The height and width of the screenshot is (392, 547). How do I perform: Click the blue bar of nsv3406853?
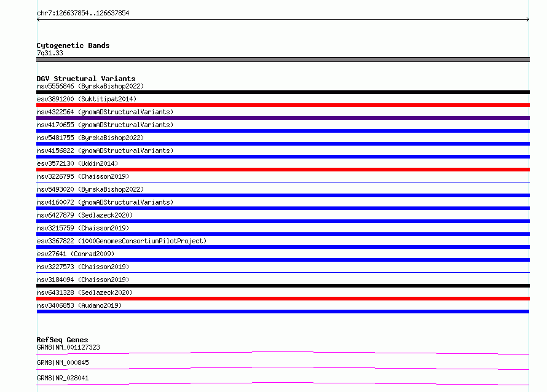[x=283, y=312]
